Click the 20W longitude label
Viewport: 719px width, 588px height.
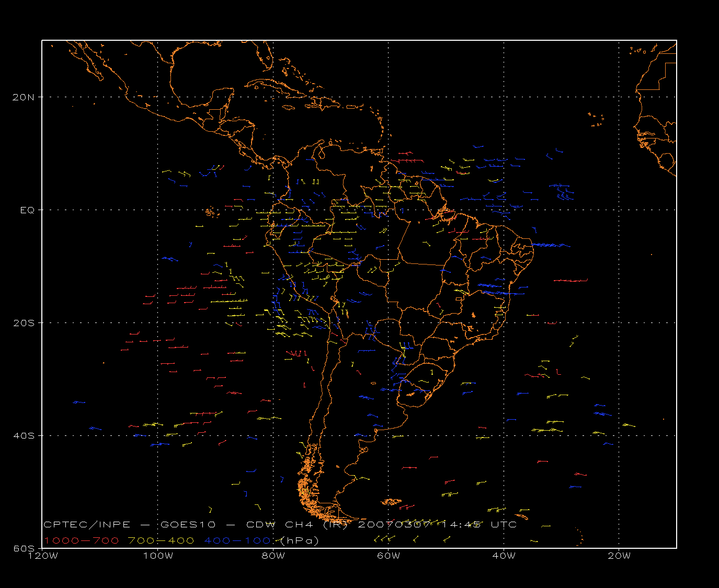[619, 556]
